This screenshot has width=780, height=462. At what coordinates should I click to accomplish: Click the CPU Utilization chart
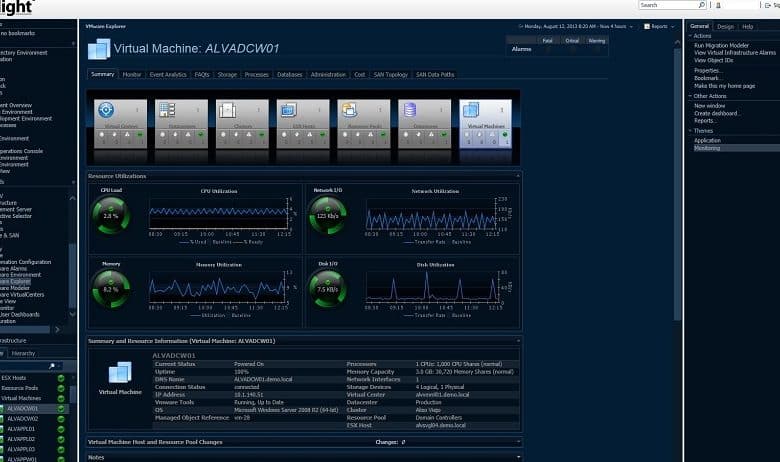(x=218, y=213)
